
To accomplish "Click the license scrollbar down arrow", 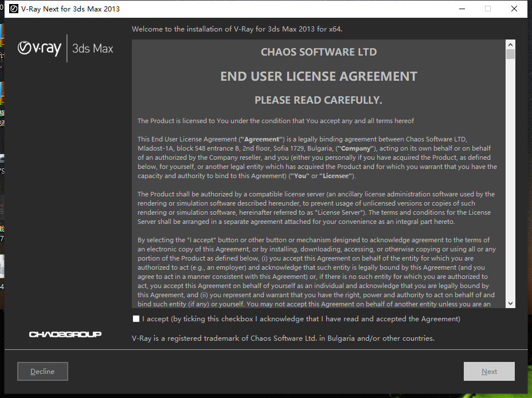I will (510, 304).
